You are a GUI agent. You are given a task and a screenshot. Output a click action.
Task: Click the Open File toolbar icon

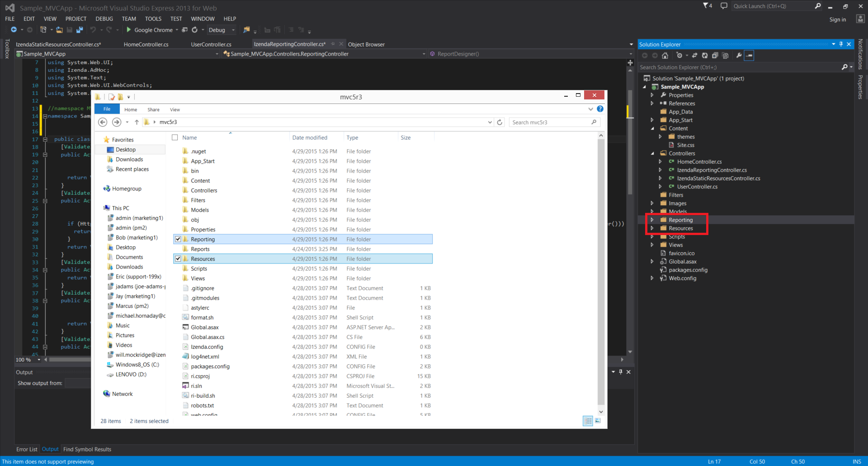click(x=59, y=30)
